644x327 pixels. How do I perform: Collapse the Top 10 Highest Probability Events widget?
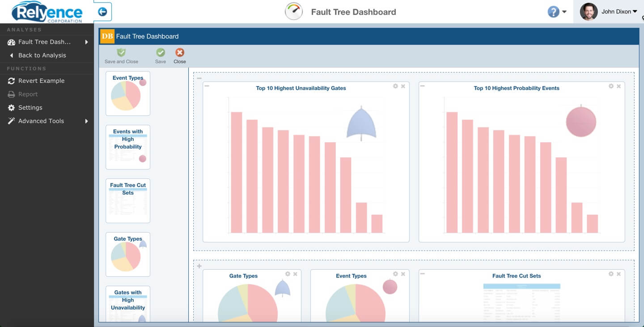pos(422,86)
